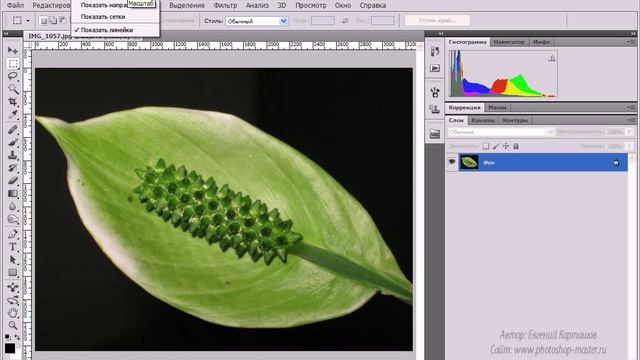Open Layers panel options menu
Screen dimensions: 640x360
tap(631, 120)
